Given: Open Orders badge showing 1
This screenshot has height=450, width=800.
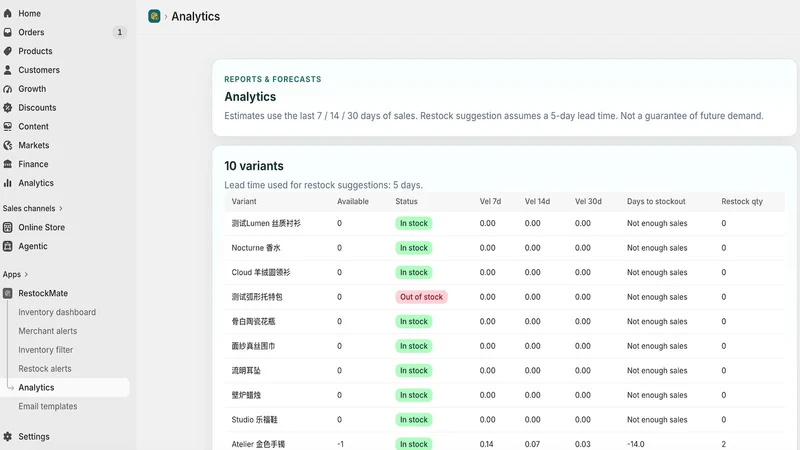Looking at the screenshot, I should tap(119, 32).
